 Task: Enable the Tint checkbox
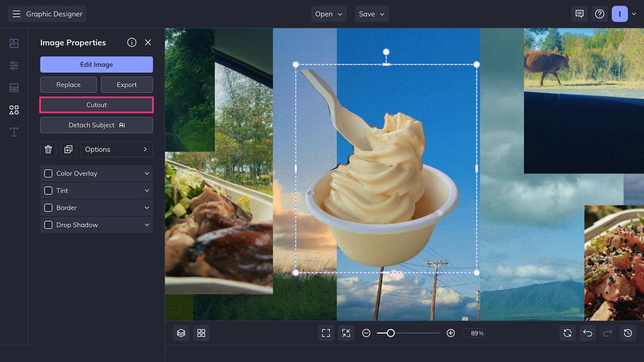[x=48, y=191]
